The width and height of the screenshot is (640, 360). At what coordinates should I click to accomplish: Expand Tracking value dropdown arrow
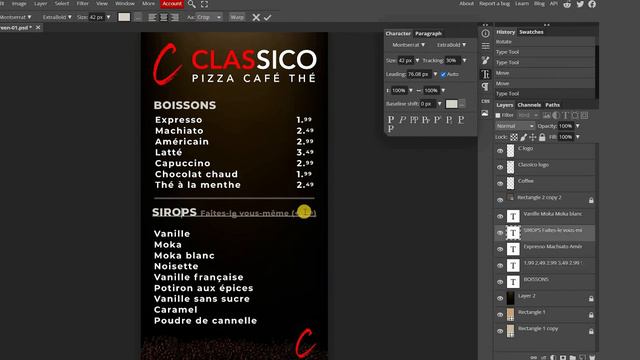tap(464, 60)
